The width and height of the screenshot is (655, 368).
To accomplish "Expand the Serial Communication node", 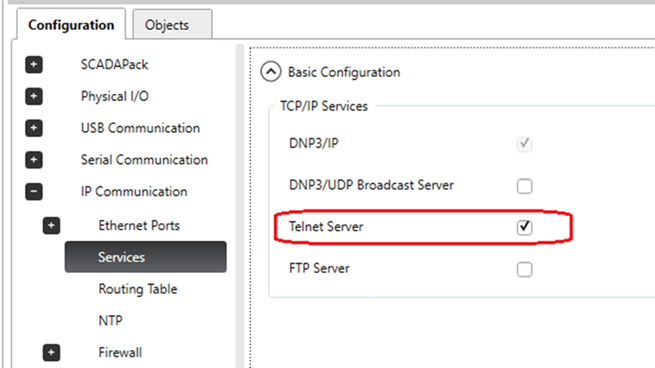I will point(34,160).
